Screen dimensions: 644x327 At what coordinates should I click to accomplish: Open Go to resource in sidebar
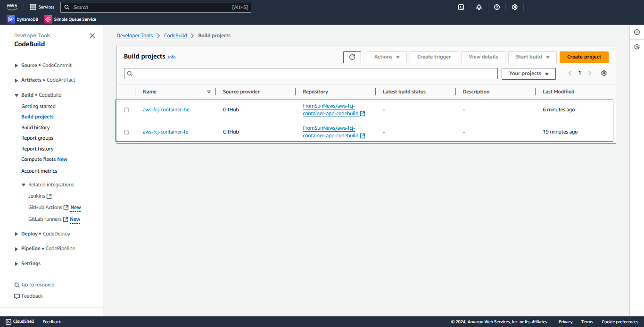(38, 285)
